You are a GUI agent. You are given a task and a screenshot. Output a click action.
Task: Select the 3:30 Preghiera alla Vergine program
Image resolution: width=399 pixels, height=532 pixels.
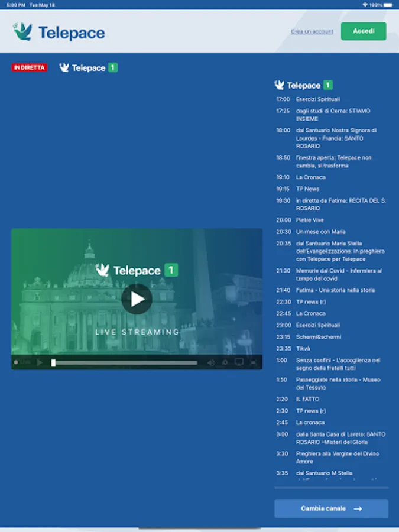(x=331, y=458)
